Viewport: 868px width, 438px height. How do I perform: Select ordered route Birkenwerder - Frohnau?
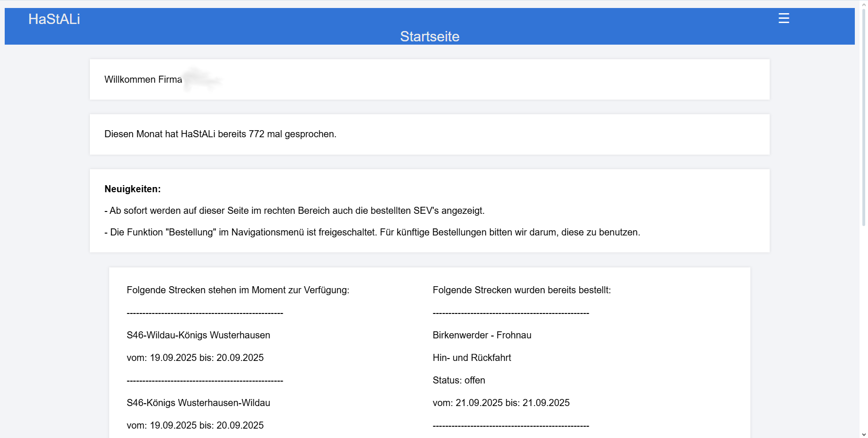[x=482, y=335]
